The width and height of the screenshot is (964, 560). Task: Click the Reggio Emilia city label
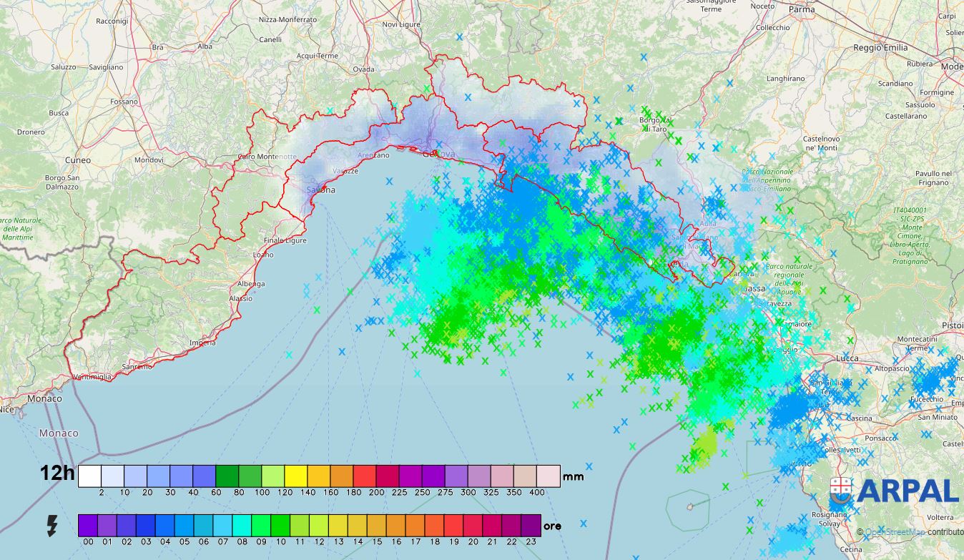click(x=880, y=48)
